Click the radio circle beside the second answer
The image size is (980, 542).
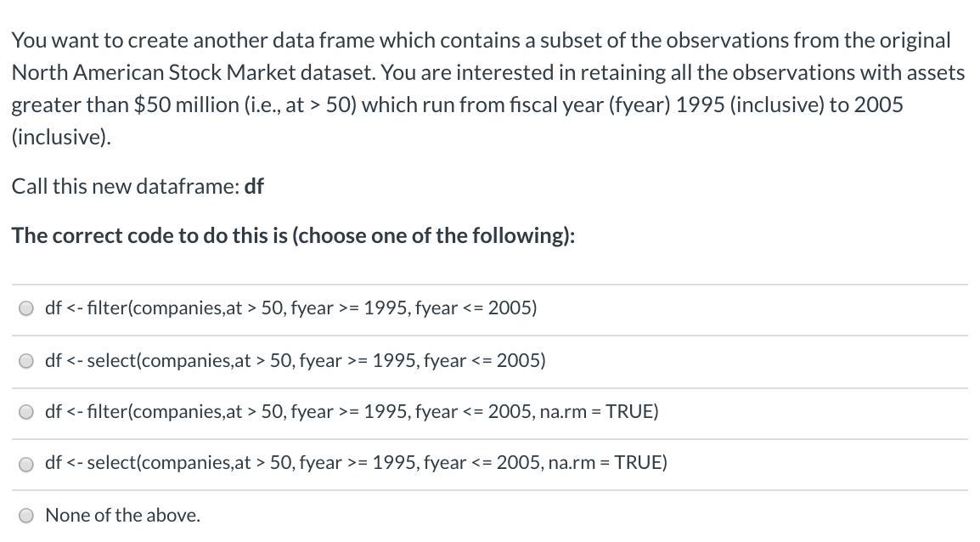coord(25,360)
